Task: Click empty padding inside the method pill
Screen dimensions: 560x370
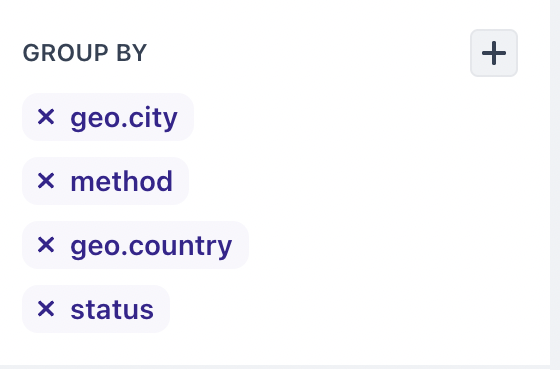Action: 181,181
